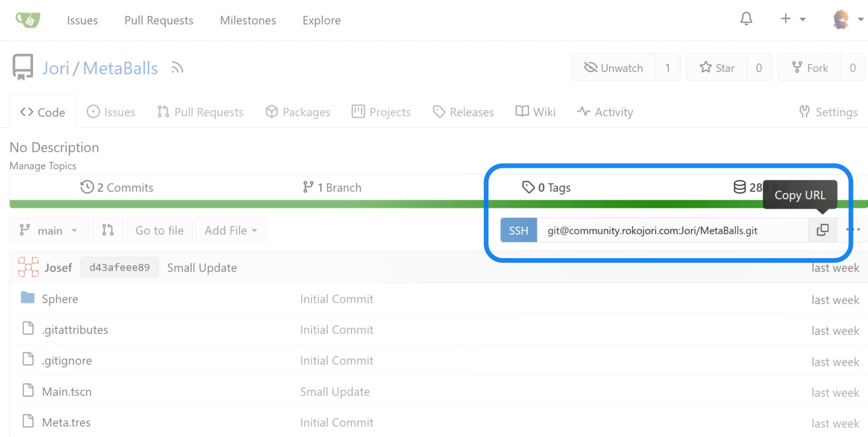Open the Sphere folder

(60, 299)
